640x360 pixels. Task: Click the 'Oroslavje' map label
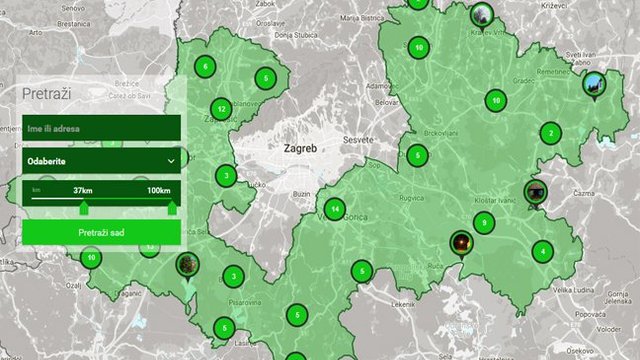[x=270, y=23]
